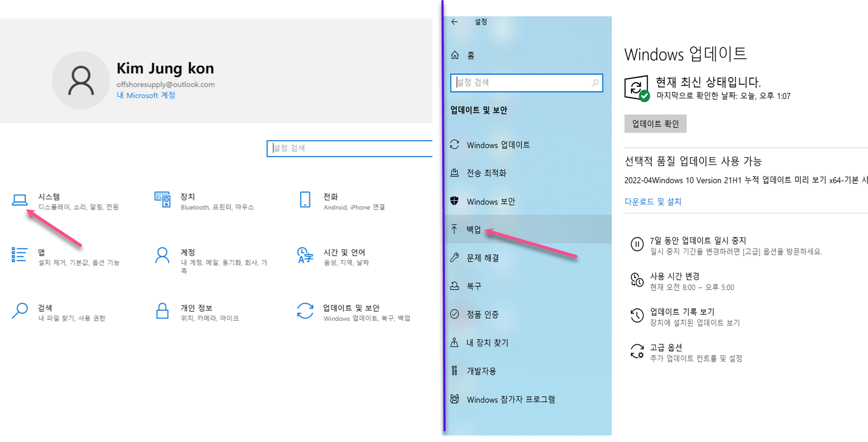Viewport: 868px width, 442px height.
Task: Click the Windows 참가자 프로그램 cat icon
Action: tap(455, 399)
